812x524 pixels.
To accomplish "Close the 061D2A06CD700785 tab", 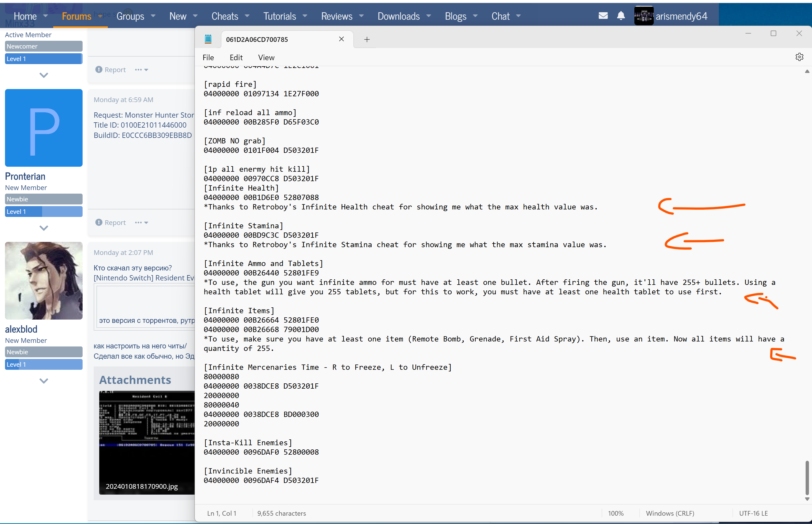I will [341, 39].
